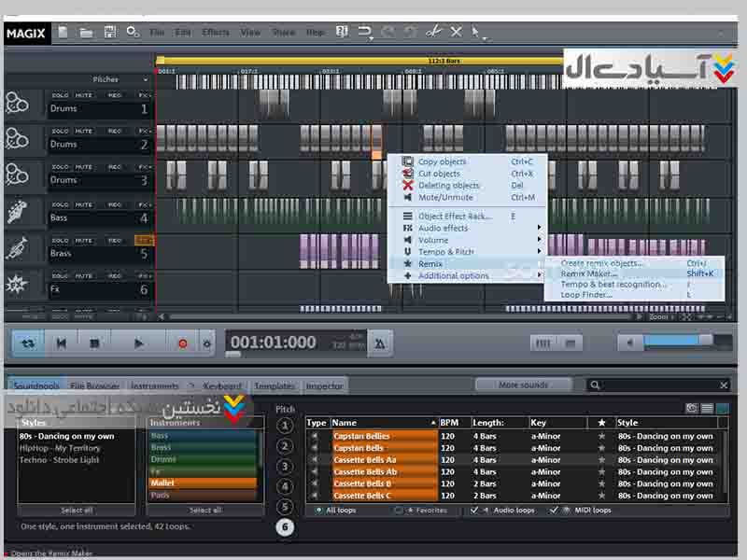Click the metronome icon beside time display
Viewport: 747px width, 560px height.
click(380, 343)
